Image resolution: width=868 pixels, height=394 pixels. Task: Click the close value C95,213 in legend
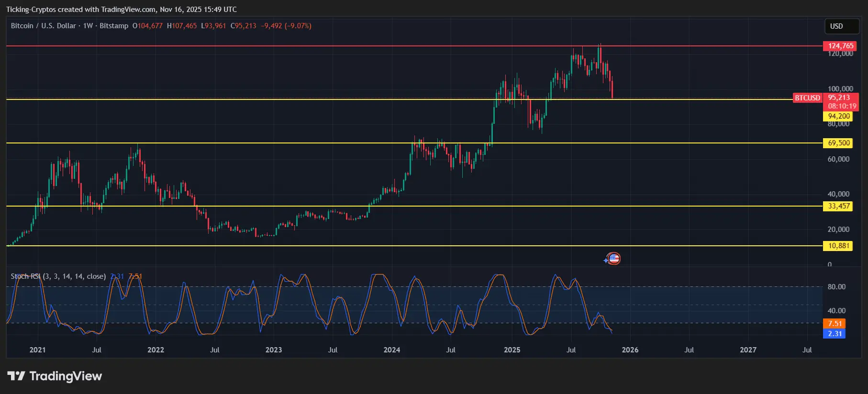click(x=244, y=26)
